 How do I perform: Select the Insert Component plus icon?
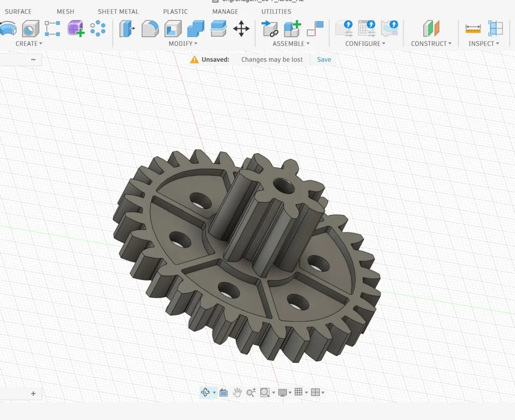tap(292, 29)
